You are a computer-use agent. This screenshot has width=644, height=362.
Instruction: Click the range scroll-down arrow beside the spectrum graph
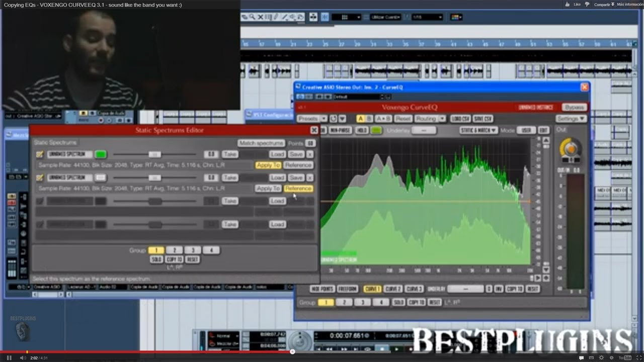[545, 270]
